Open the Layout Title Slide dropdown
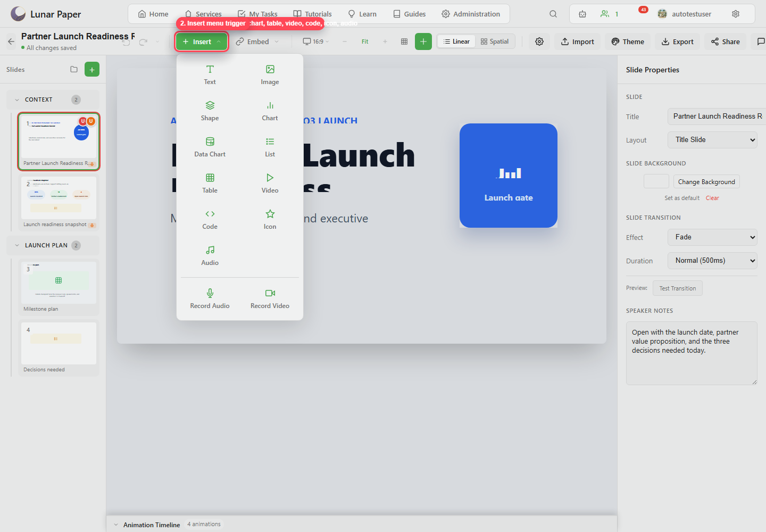 click(712, 140)
